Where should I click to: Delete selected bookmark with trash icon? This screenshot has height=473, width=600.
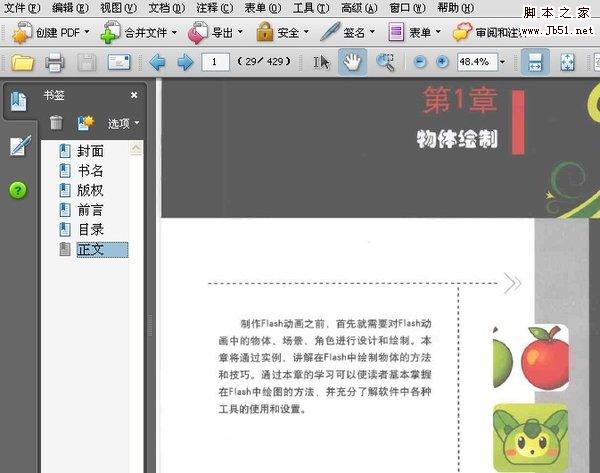(x=56, y=123)
